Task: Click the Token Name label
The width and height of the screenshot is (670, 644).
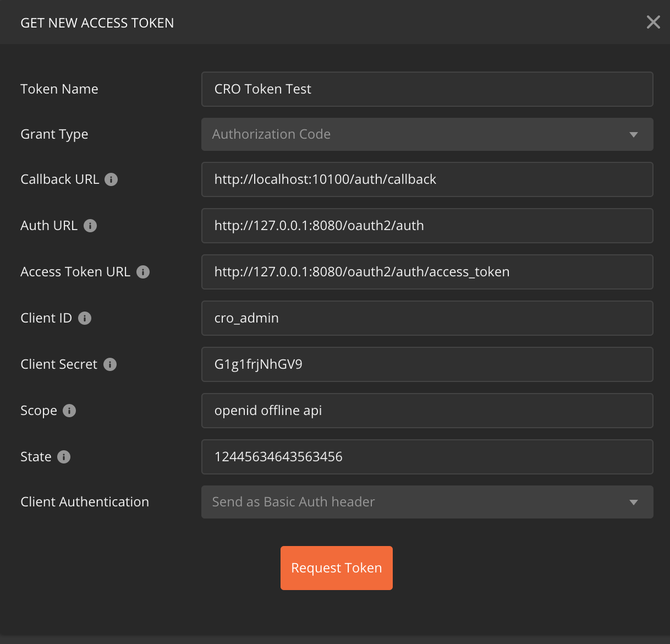Action: click(59, 89)
